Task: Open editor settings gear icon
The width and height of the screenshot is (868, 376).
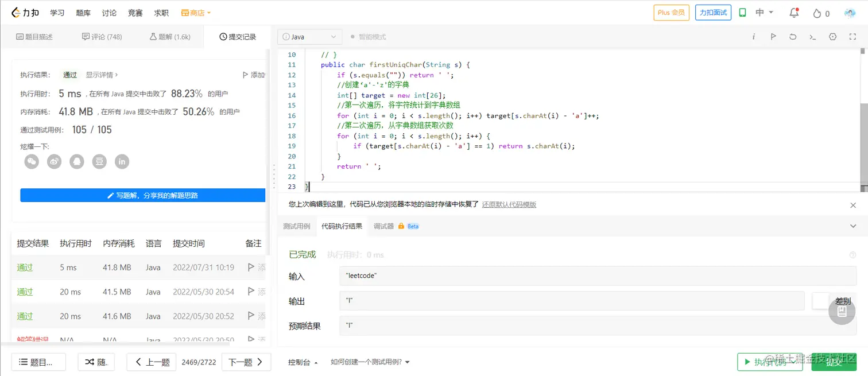Action: tap(833, 37)
